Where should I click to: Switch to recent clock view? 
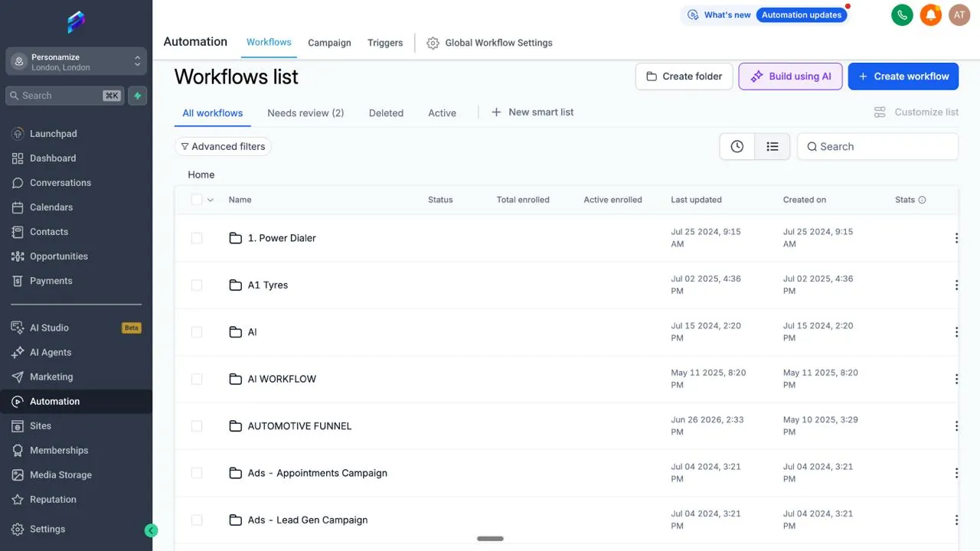click(x=737, y=146)
